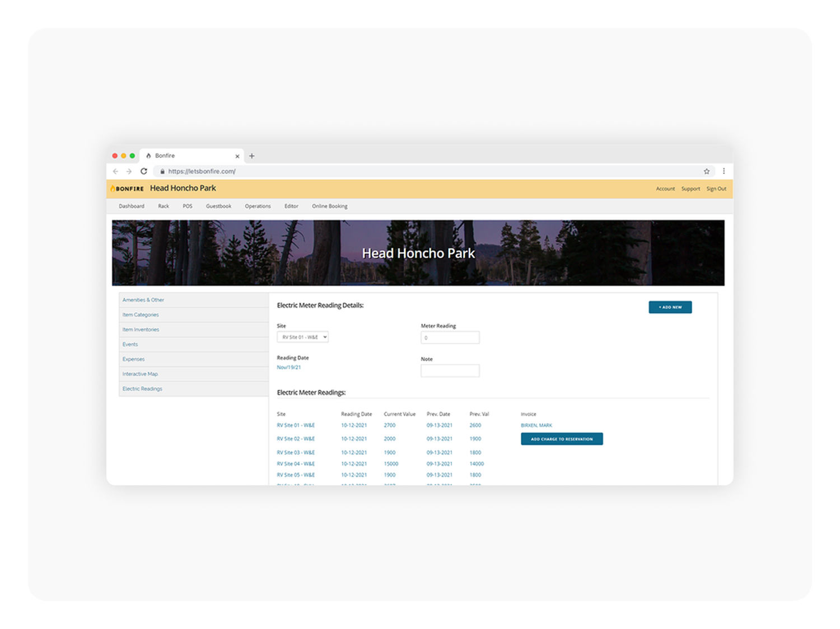Screen dimensions: 840x629
Task: Click the Meter Reading input field
Action: point(450,337)
